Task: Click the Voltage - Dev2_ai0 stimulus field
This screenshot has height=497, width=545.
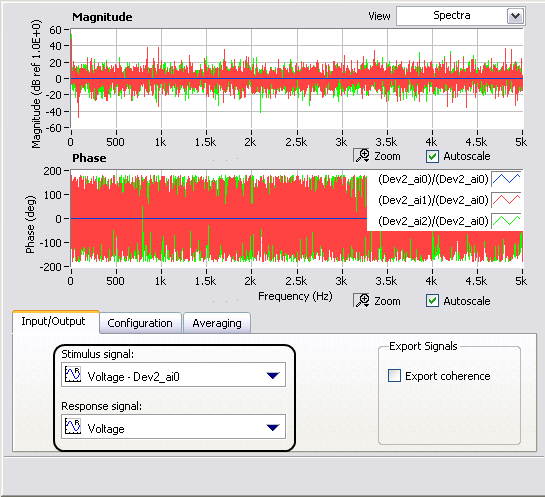Action: tap(173, 375)
